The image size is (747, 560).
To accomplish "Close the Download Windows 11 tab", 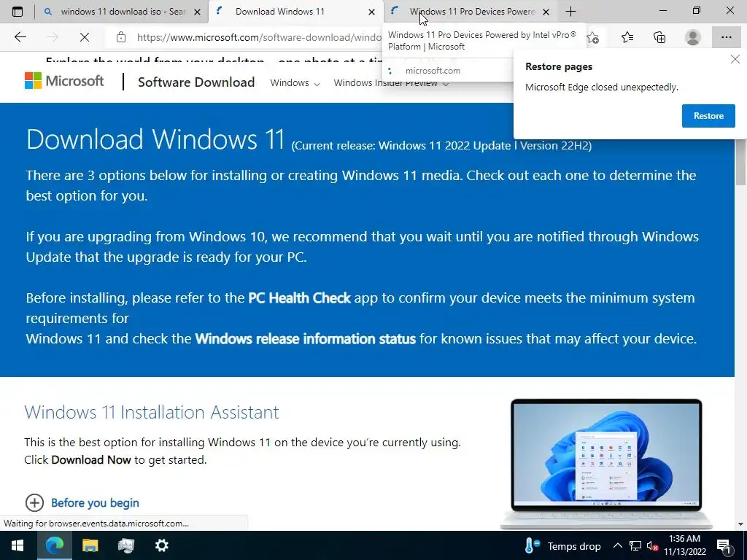I will (371, 12).
